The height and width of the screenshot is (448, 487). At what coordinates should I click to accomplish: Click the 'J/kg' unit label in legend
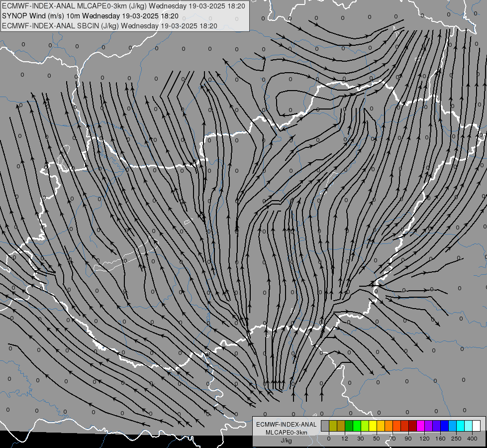tap(287, 441)
